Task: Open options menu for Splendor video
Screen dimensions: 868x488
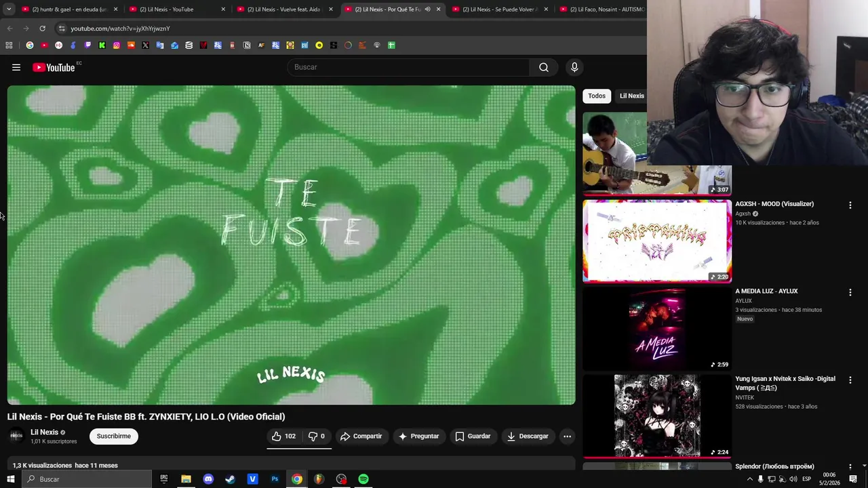Action: tap(850, 466)
